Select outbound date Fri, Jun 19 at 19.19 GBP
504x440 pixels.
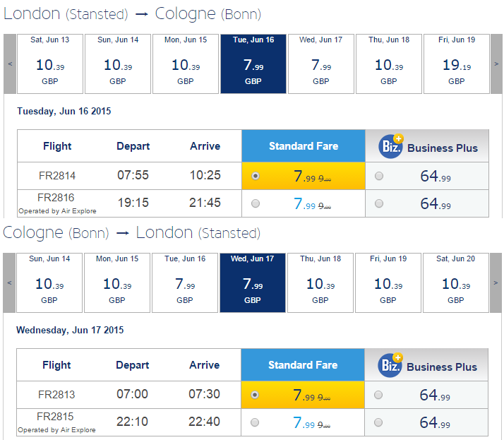(457, 64)
